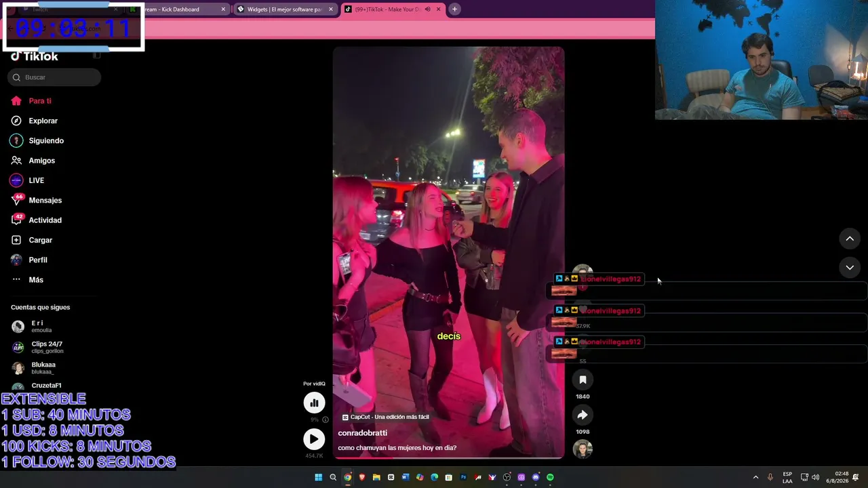The width and height of the screenshot is (868, 488).
Task: Seek on the video progress bar
Action: tap(448, 458)
